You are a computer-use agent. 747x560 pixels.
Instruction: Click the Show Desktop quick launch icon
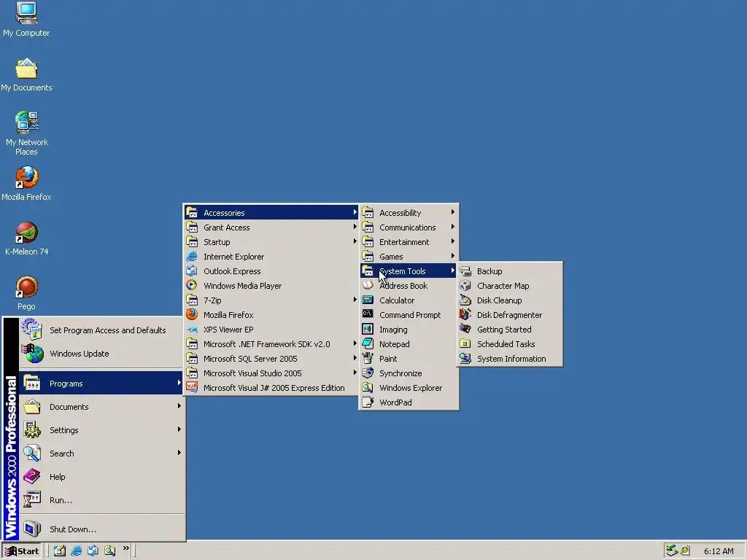pos(60,551)
